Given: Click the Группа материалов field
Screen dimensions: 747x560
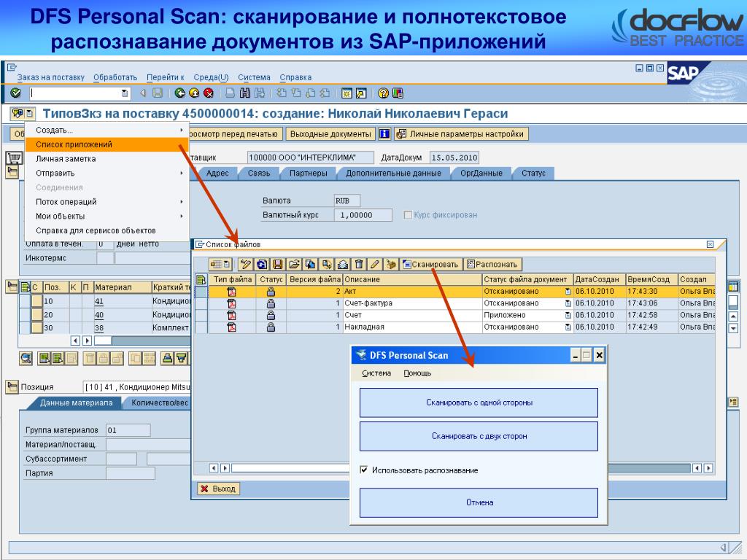Looking at the screenshot, I should pyautogui.click(x=128, y=430).
